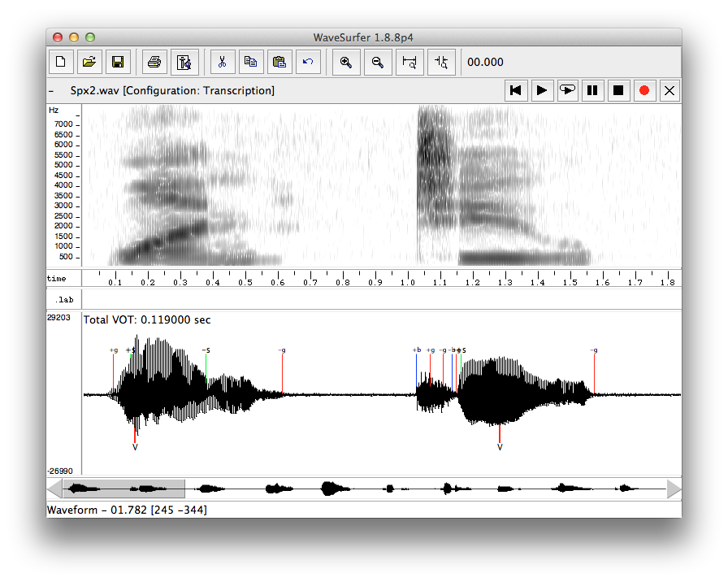Create a new sound with the New icon

(61, 62)
